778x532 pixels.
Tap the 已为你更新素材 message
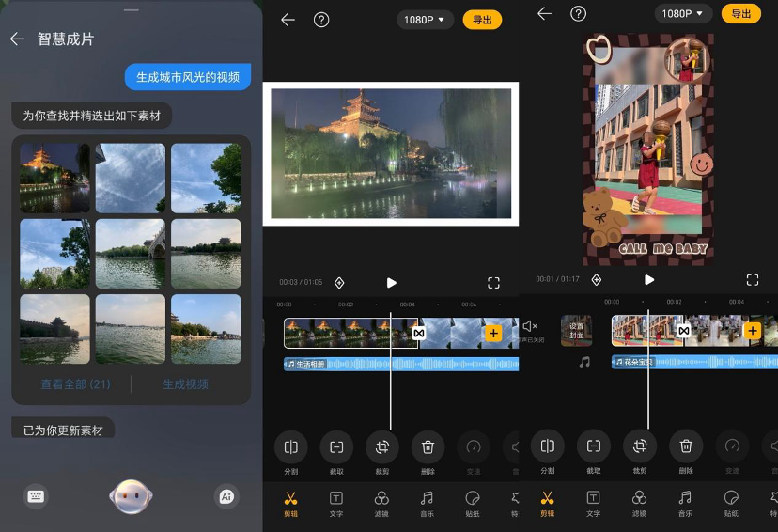click(x=63, y=428)
